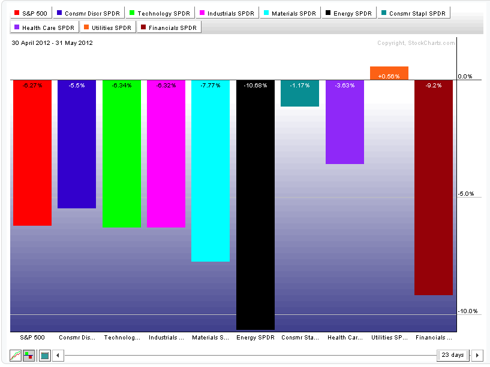Click the cyan Materials bar
Screen dimensions: 490x367
point(211,171)
